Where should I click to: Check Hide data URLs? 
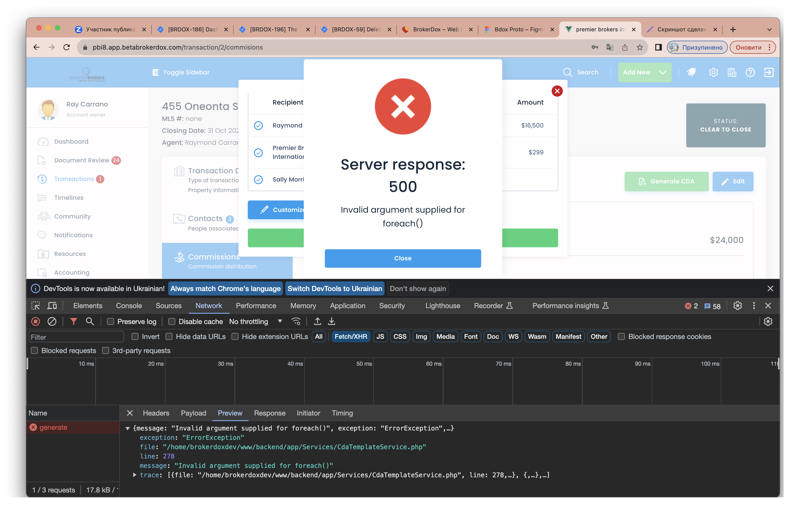169,337
